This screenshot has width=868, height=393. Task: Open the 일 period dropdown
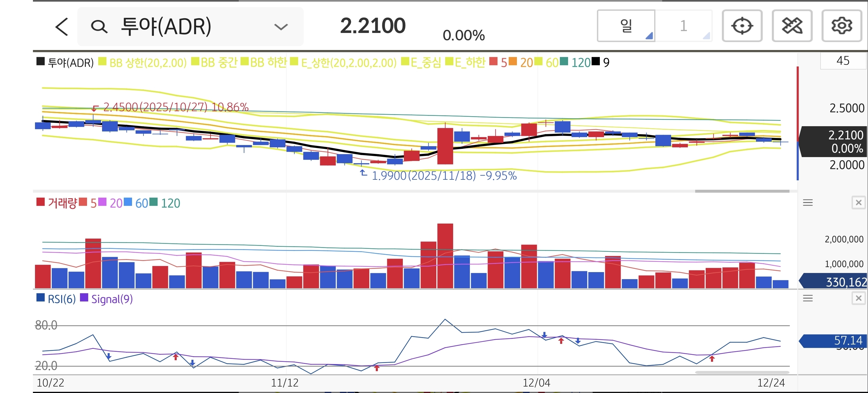tap(626, 26)
